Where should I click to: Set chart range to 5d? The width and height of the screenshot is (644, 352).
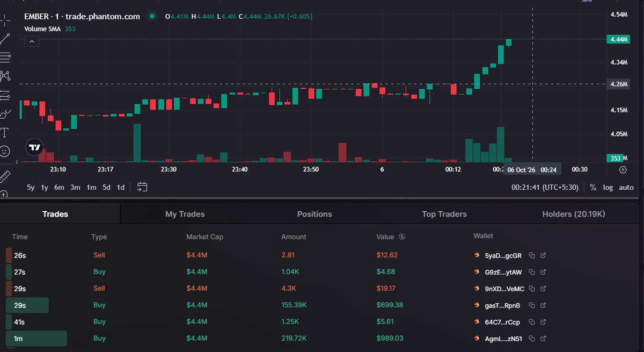106,188
